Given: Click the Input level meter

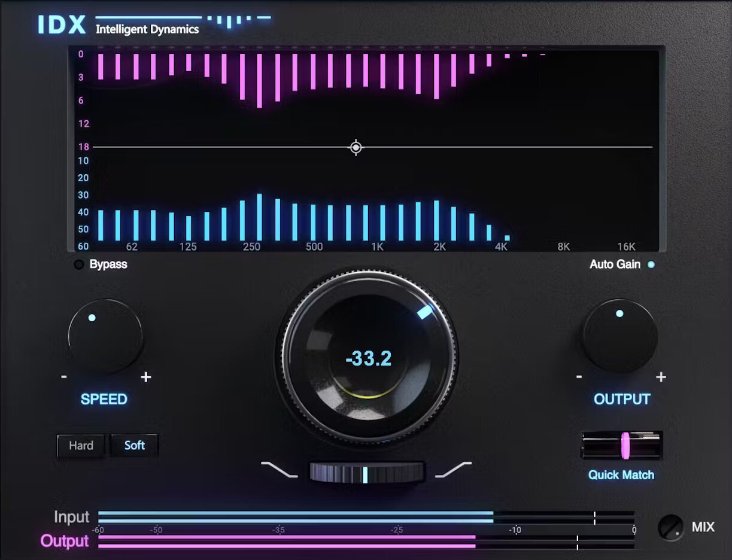Looking at the screenshot, I should (366, 517).
